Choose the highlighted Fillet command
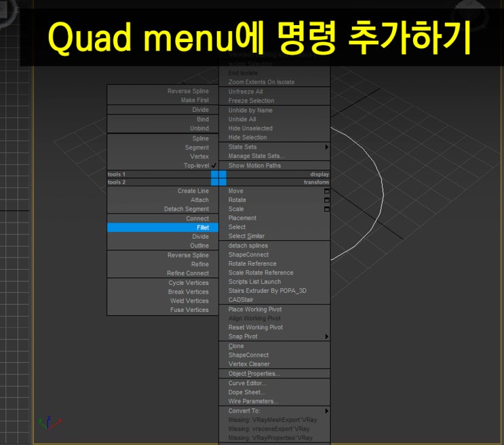The width and height of the screenshot is (504, 445). 163,227
